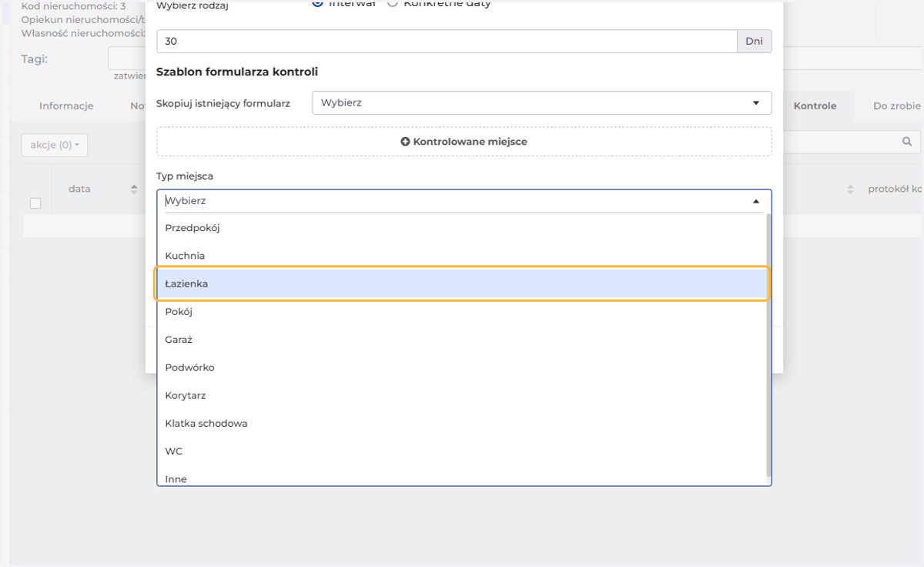Viewport: 924px width, 567px height.
Task: Choose Kuchnia from the list
Action: pyautogui.click(x=462, y=256)
